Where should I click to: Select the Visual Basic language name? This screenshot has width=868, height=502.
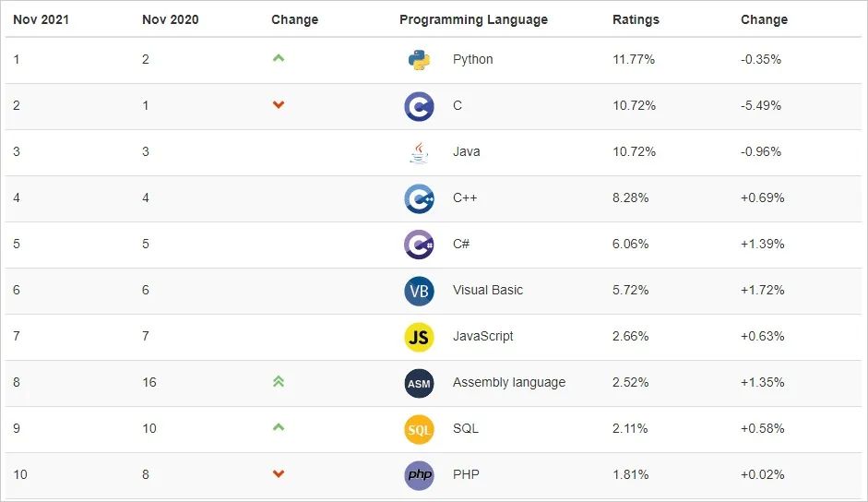click(x=488, y=290)
